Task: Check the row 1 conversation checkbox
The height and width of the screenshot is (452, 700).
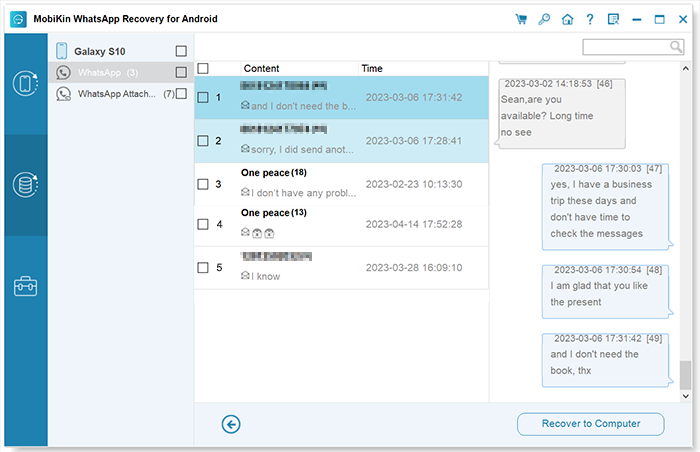Action: pos(203,97)
